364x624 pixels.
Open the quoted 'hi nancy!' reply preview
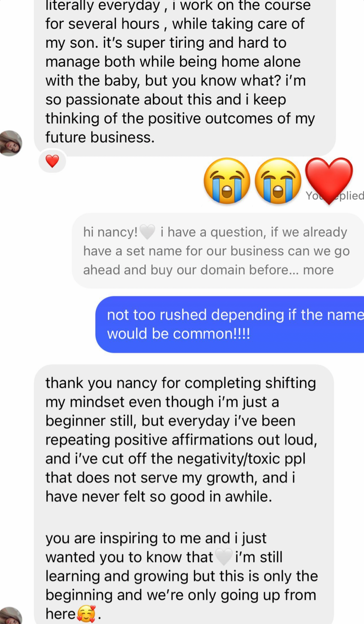tap(218, 251)
